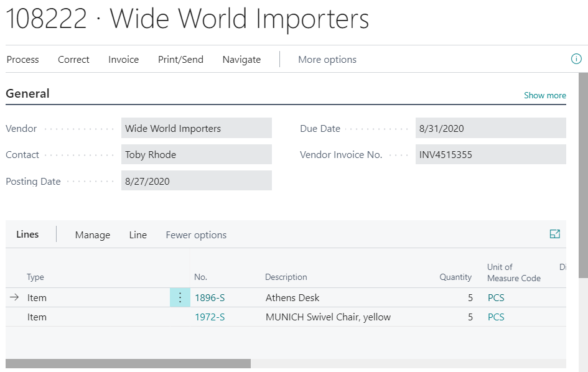Click the Contact field Toby Rhode
Screen dimensions: 588x372
coord(197,154)
